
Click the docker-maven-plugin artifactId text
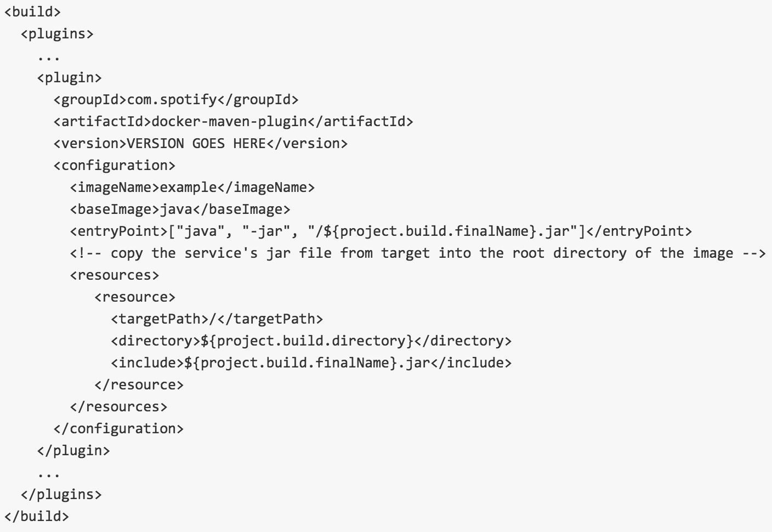(x=229, y=122)
